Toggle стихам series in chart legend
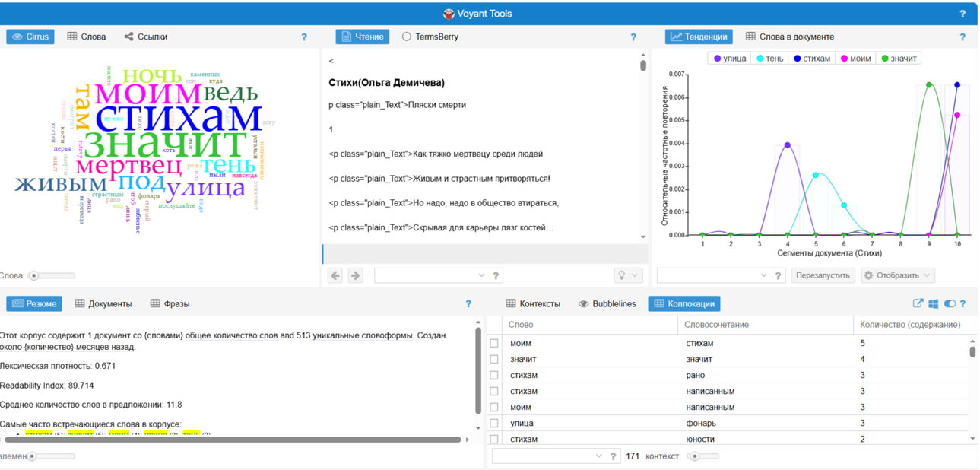 813,58
